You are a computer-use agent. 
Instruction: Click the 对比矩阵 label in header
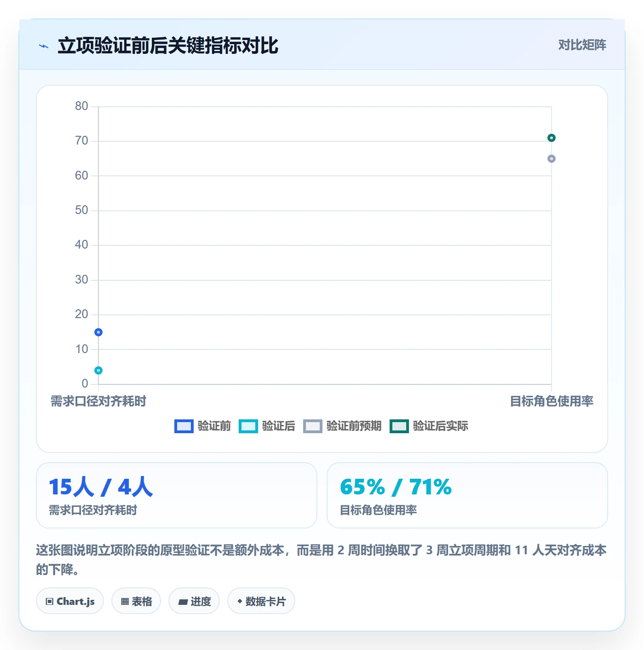tap(582, 45)
